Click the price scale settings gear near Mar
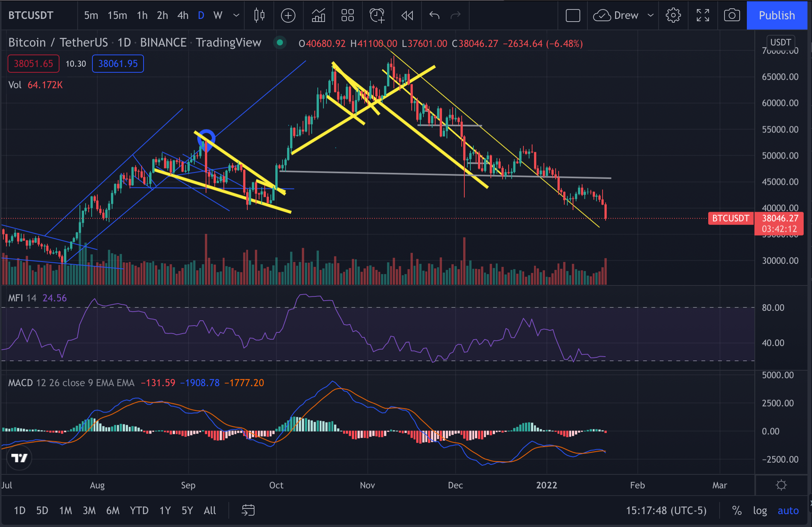812x527 pixels. pyautogui.click(x=781, y=485)
